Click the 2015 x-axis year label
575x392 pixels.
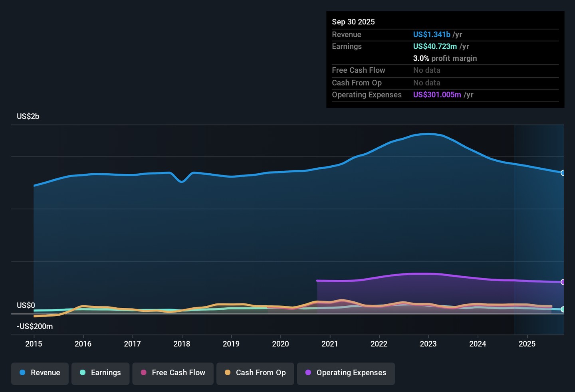point(34,344)
